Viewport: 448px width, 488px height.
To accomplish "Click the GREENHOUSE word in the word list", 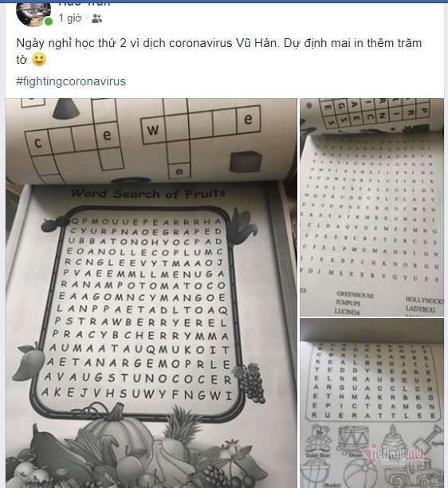I will click(x=356, y=294).
